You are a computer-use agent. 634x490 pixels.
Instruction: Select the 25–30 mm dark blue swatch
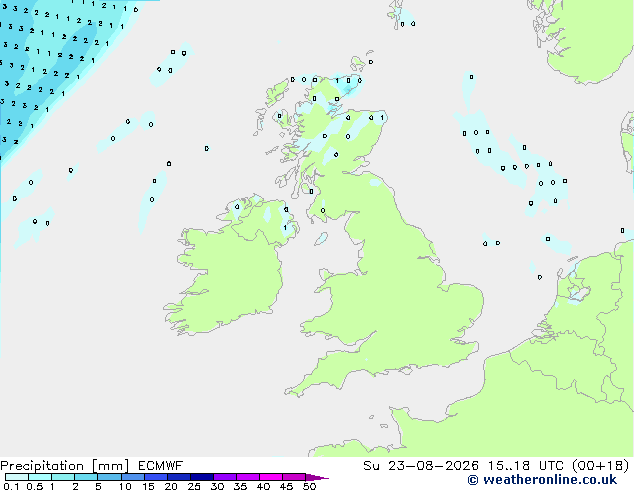[x=201, y=477]
